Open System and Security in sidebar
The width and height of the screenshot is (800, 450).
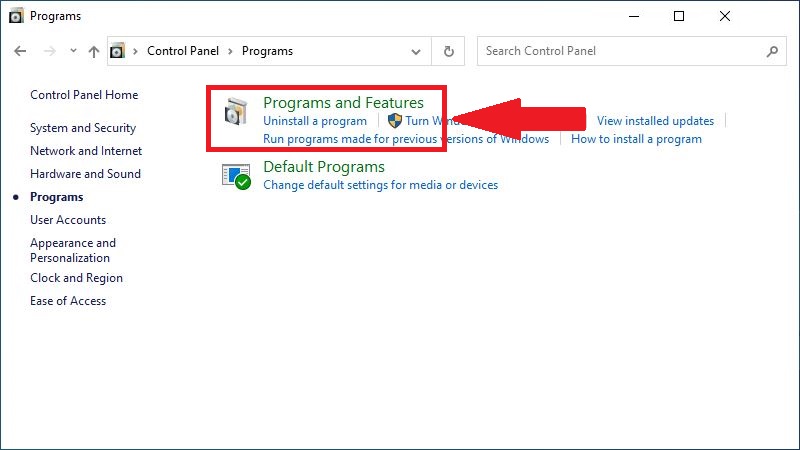click(x=83, y=128)
